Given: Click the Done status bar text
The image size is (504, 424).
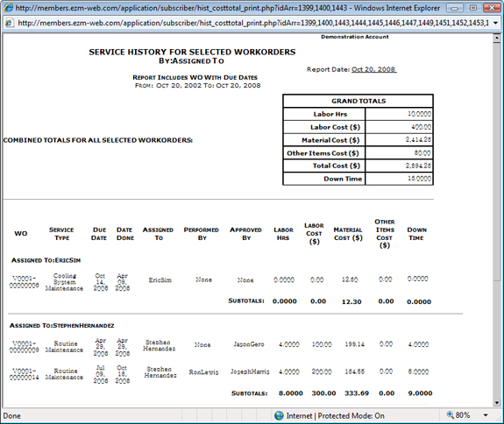Looking at the screenshot, I should click(x=12, y=415).
